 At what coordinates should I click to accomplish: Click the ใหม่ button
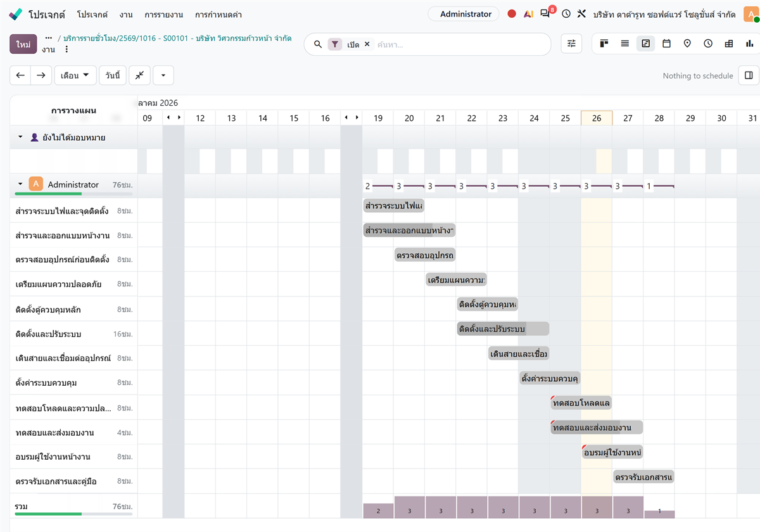(23, 44)
